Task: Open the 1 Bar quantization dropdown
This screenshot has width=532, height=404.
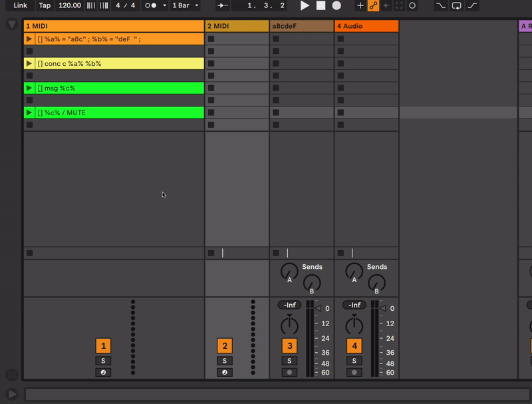Action: pos(186,5)
